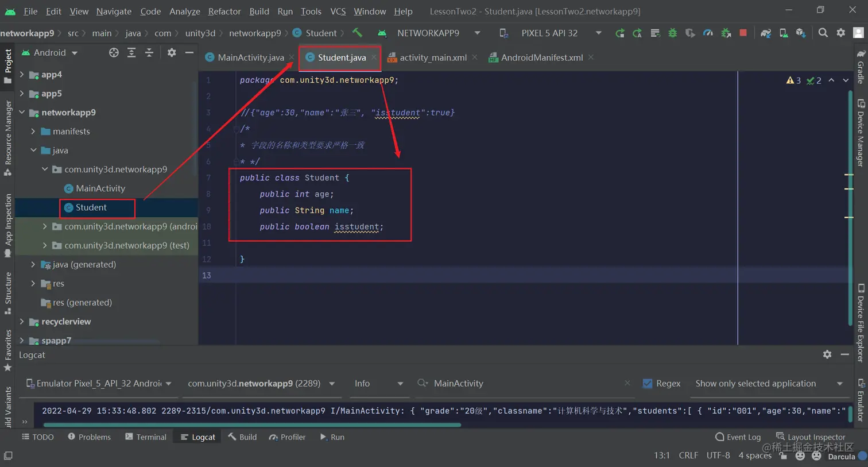Click the Profile app gauge icon
Image resolution: width=868 pixels, height=467 pixels.
[708, 33]
